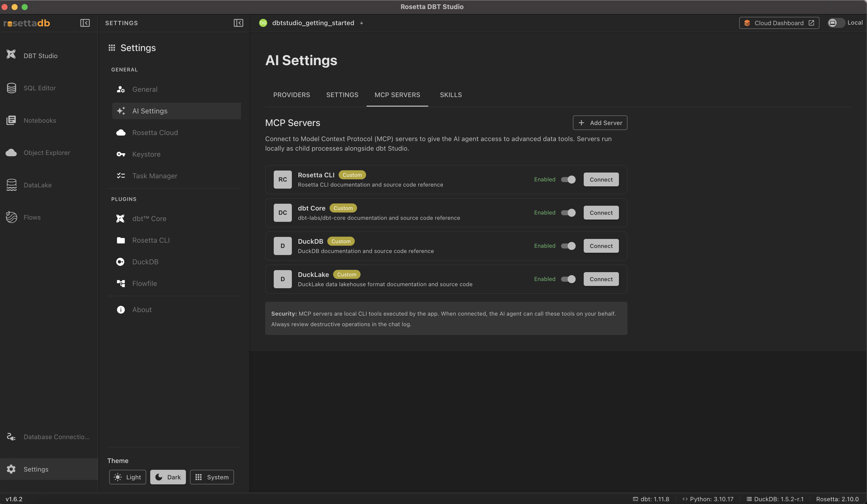Open Object Explorer cloud icon
This screenshot has height=504, width=867.
11,153
